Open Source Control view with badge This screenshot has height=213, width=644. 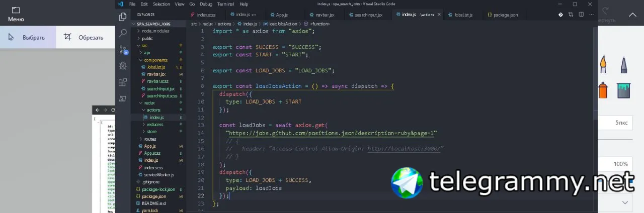coord(123,50)
